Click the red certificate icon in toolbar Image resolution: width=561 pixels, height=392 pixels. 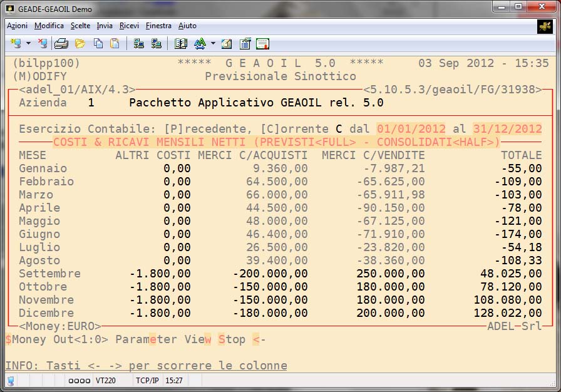click(262, 44)
